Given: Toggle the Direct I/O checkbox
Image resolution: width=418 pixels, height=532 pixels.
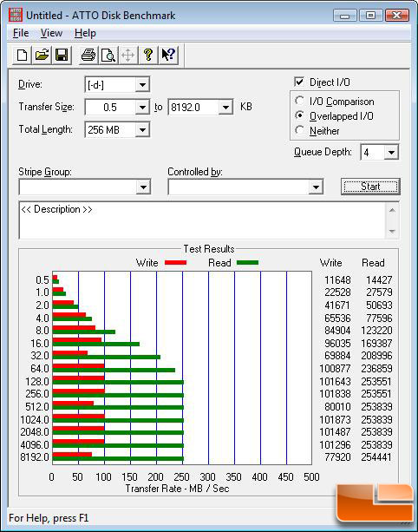Looking at the screenshot, I should (x=299, y=82).
